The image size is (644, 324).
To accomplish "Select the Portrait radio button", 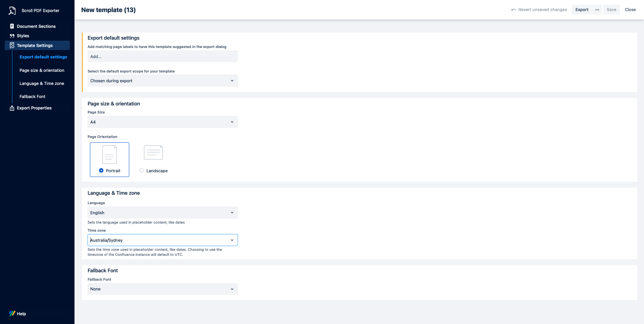I will coord(101,171).
